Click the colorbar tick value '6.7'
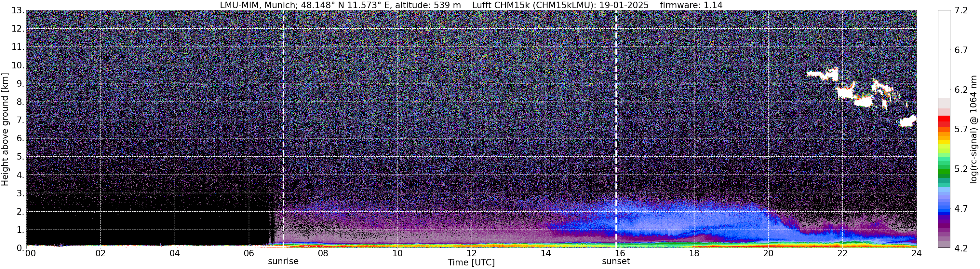The height and width of the screenshot is (269, 980). click(961, 50)
